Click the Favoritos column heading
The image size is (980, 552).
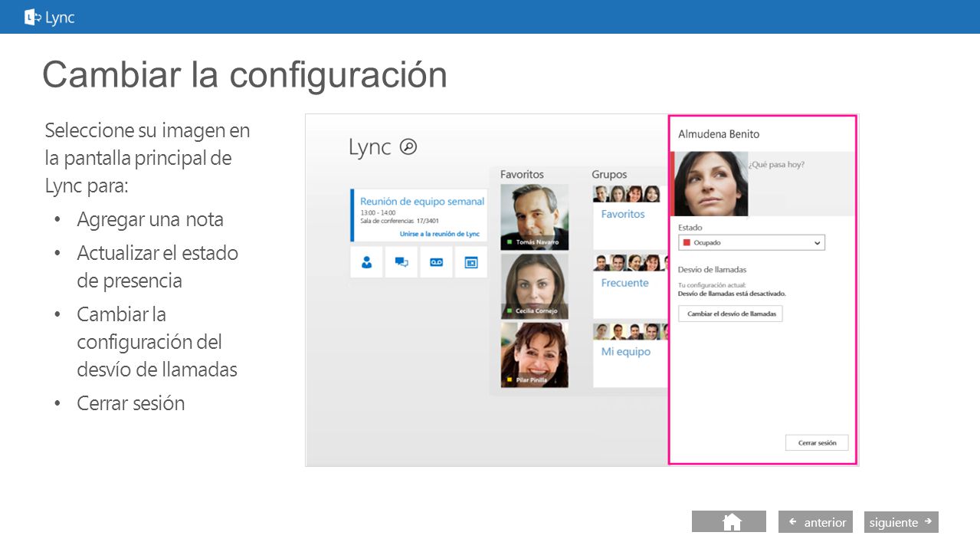click(522, 175)
